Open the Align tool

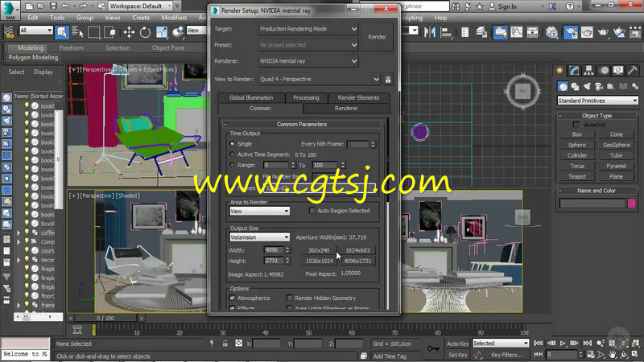[x=446, y=32]
